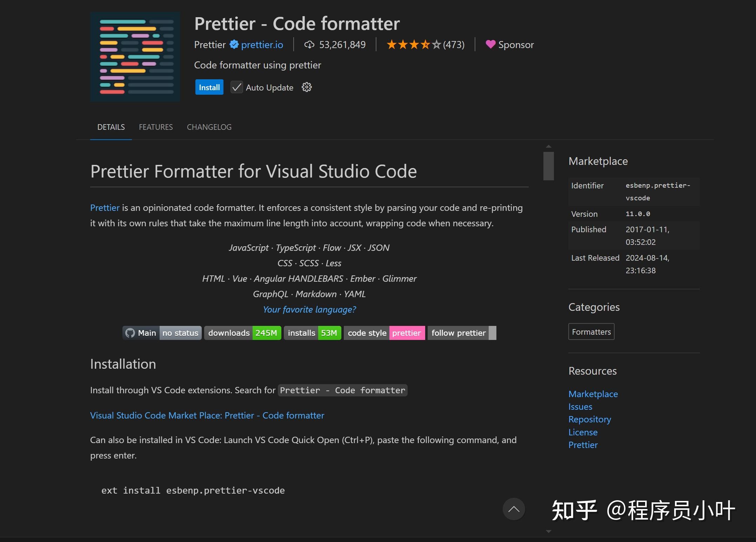Image resolution: width=756 pixels, height=542 pixels.
Task: Click the 'Prettier - Code formatter' title
Action: click(x=297, y=24)
